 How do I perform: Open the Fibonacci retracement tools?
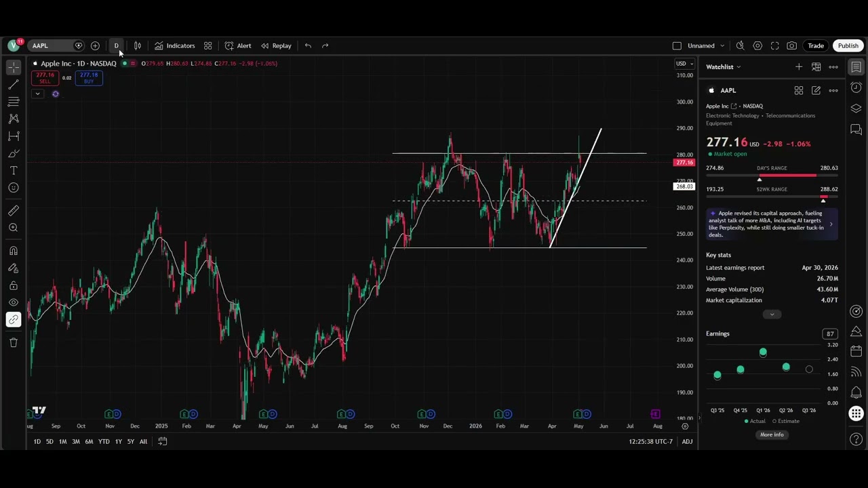click(x=14, y=102)
